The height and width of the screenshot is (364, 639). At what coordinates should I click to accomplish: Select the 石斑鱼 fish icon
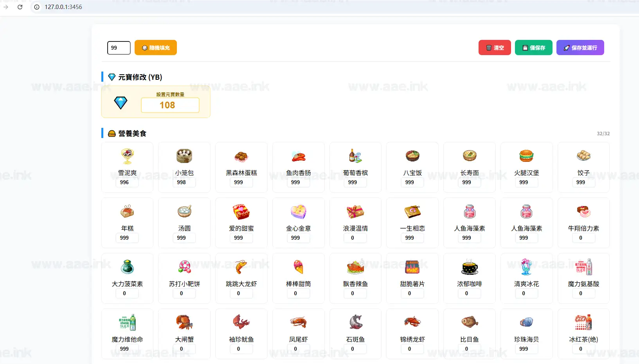click(355, 323)
